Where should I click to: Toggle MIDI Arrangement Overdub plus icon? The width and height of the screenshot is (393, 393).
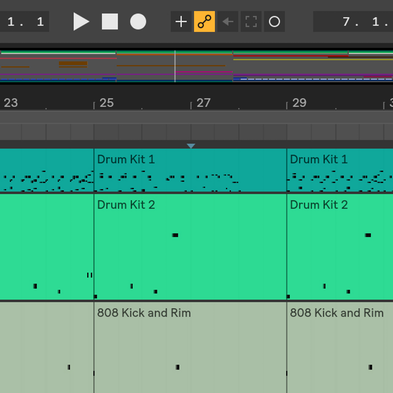(x=181, y=22)
